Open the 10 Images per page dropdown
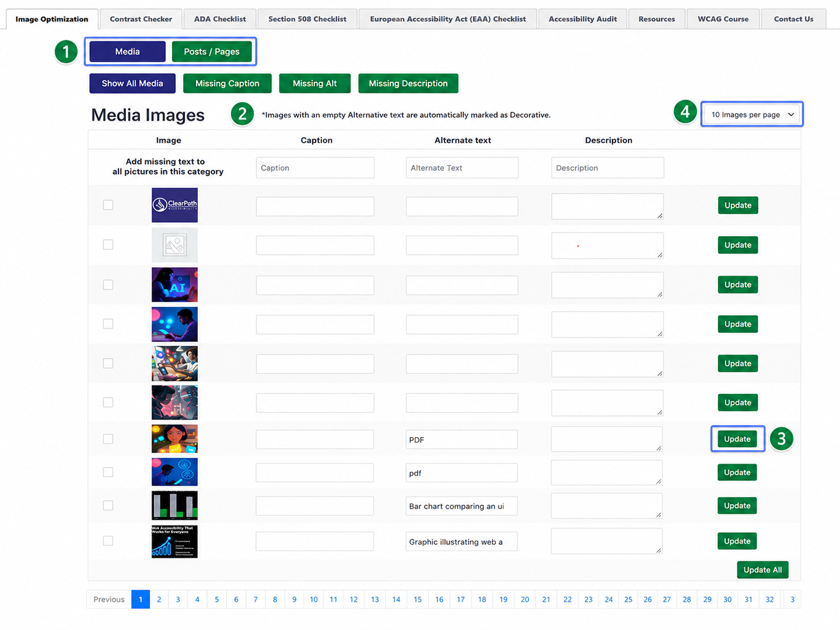840x630 pixels. (x=752, y=114)
